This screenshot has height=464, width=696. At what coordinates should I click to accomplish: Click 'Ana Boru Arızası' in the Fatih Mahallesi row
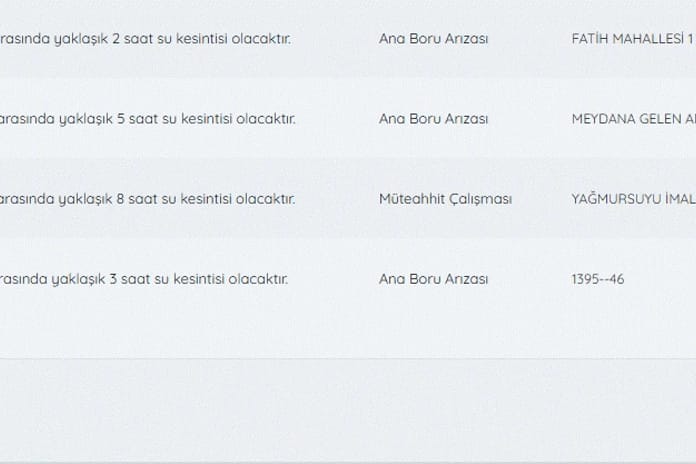pyautogui.click(x=433, y=39)
